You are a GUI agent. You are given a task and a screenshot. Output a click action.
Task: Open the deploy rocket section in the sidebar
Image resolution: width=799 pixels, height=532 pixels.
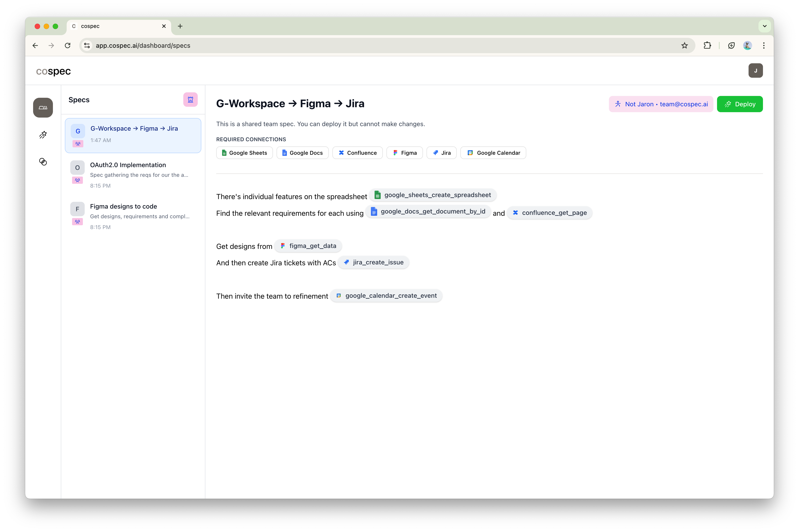pos(43,135)
